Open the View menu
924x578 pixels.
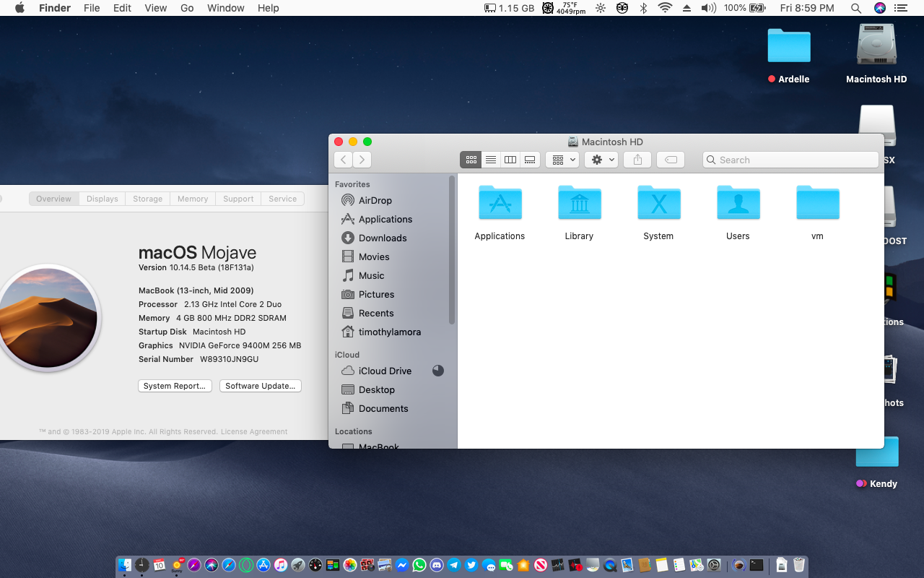[155, 8]
